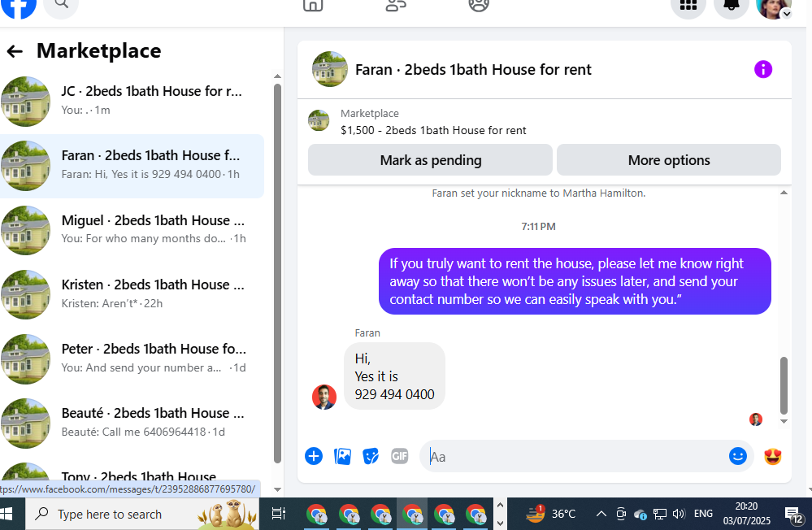Open Kristen conversation in list
The width and height of the screenshot is (812, 530).
click(x=132, y=294)
